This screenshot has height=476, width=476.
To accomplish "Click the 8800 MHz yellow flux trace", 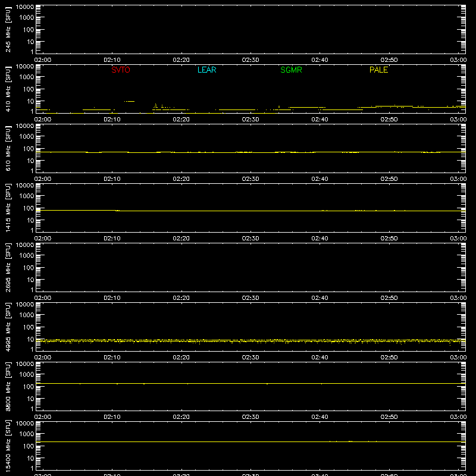I will point(250,384).
